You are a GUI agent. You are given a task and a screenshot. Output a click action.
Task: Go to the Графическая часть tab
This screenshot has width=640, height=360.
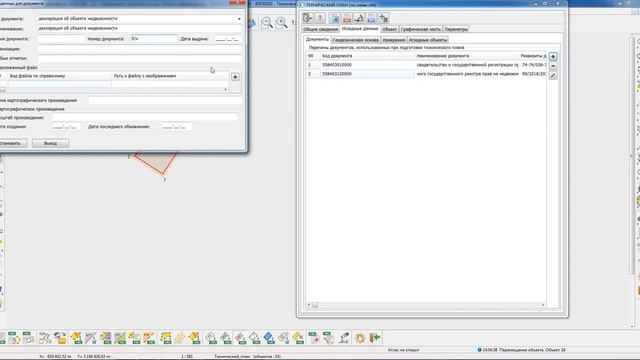(421, 29)
